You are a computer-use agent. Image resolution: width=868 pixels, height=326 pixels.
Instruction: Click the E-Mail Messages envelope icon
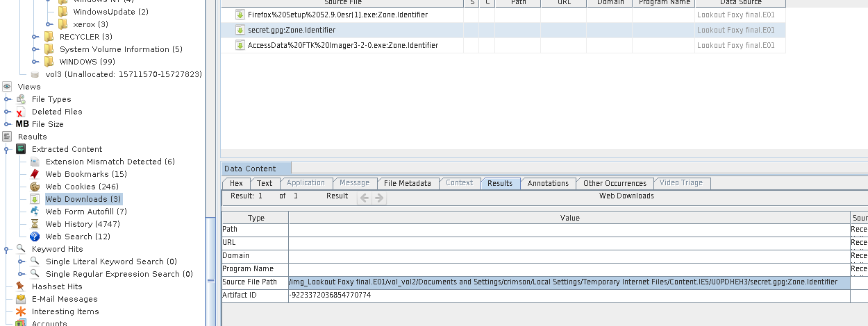coord(21,299)
